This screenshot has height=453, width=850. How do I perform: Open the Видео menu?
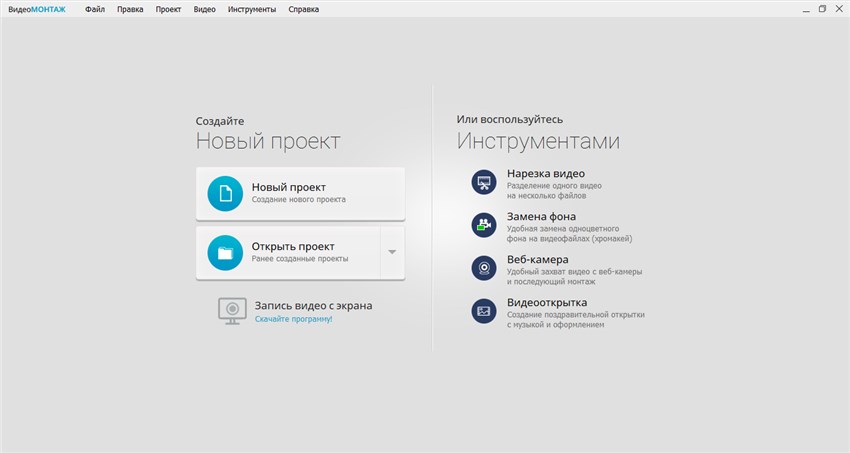point(204,9)
